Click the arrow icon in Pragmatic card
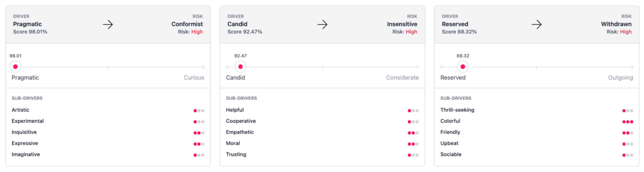This screenshot has width=644, height=172. tap(108, 24)
